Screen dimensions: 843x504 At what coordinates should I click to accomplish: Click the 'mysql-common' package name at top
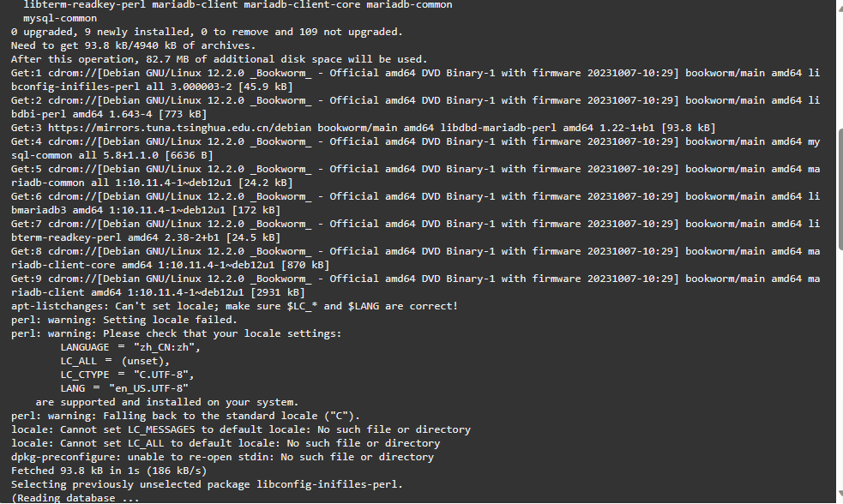[60, 18]
